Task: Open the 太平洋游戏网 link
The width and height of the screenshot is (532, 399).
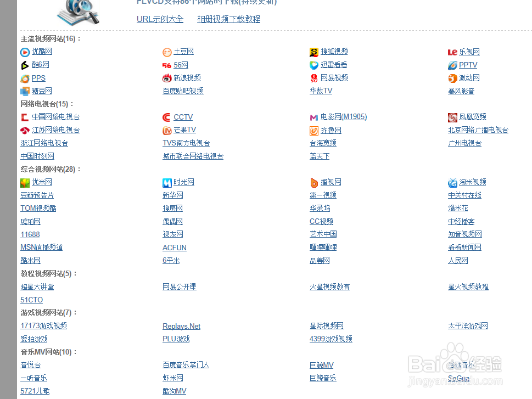Action: (x=468, y=325)
